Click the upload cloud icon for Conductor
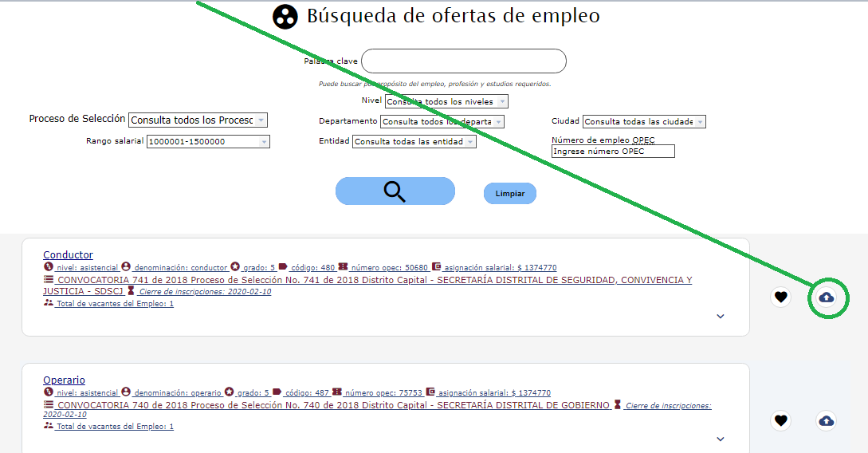 pyautogui.click(x=827, y=297)
